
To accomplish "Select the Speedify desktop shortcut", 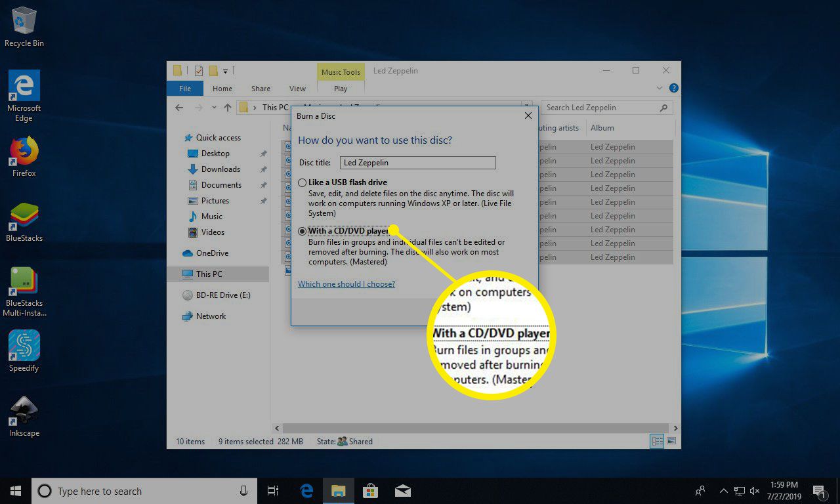I will click(24, 351).
